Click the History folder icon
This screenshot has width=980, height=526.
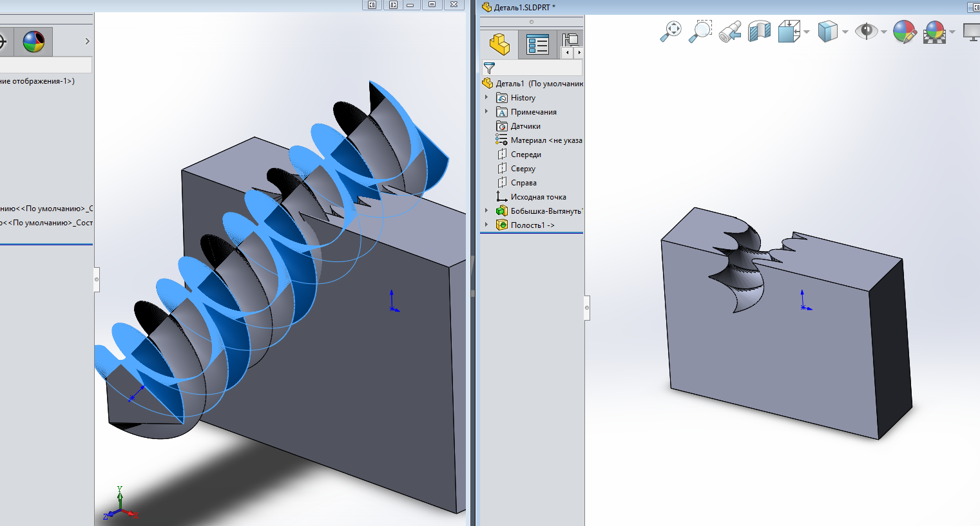click(x=502, y=98)
